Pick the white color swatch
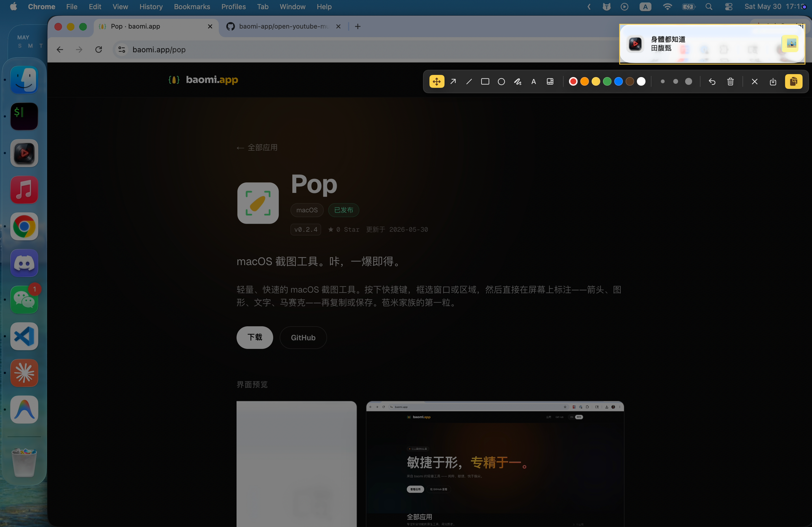812x527 pixels. click(641, 82)
